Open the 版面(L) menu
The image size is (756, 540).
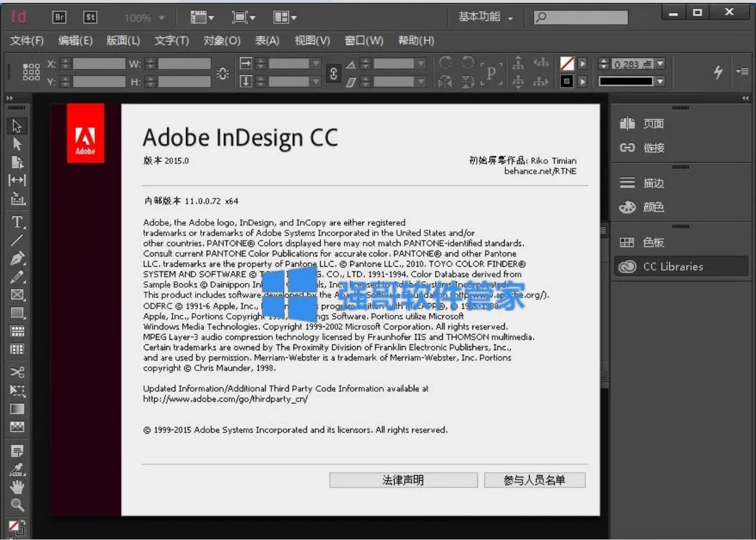123,41
